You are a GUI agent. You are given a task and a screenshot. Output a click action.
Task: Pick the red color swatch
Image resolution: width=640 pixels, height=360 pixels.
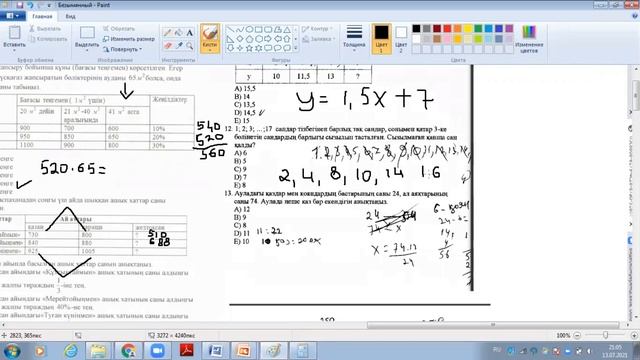click(447, 29)
